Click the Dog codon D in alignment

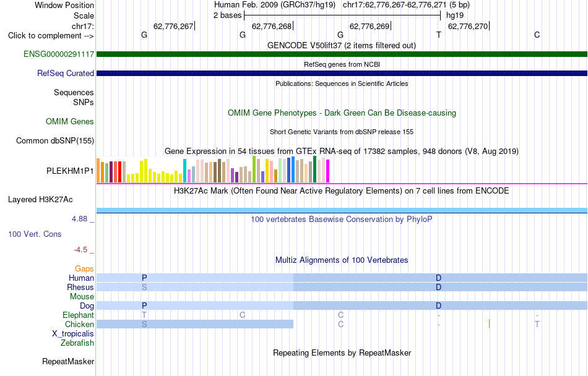point(438,305)
